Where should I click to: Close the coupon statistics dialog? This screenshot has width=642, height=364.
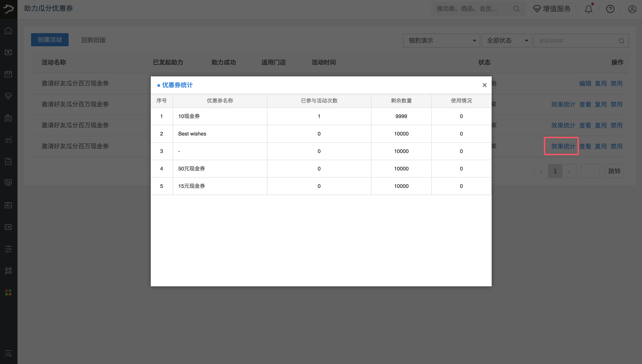[x=484, y=85]
